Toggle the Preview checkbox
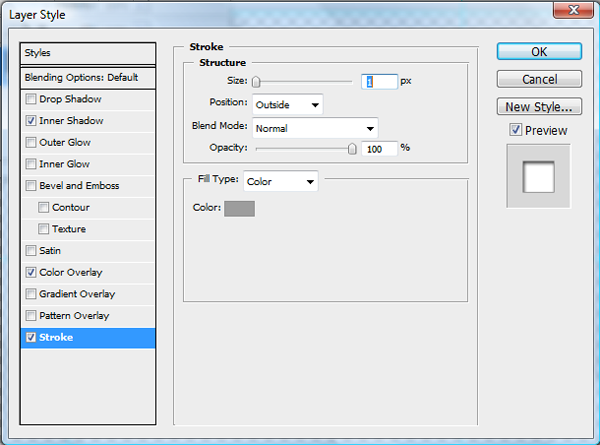Screen dimensions: 600x445 point(515,130)
